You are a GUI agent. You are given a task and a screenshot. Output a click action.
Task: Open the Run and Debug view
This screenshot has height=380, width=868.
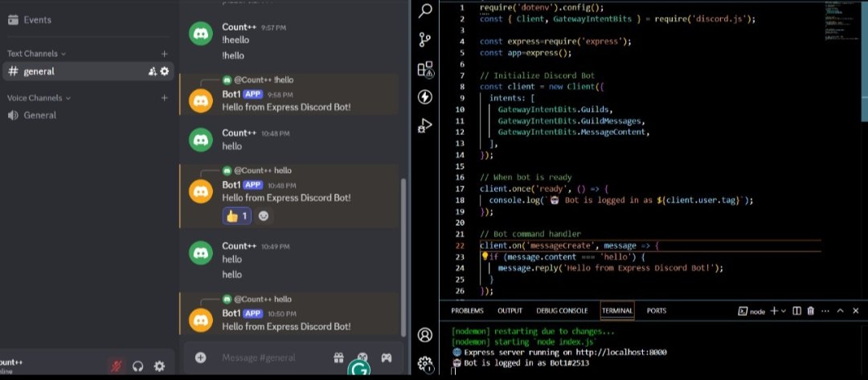(x=424, y=125)
